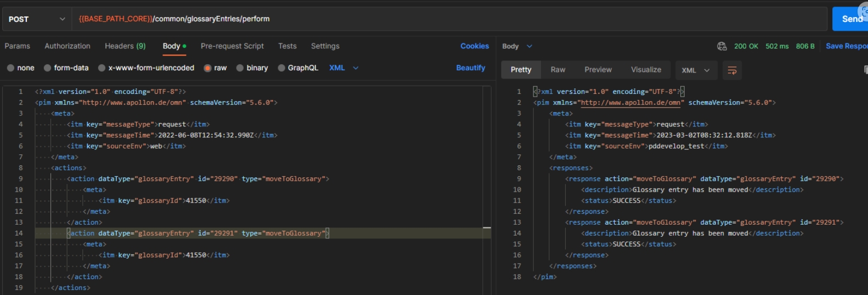The image size is (868, 295).
Task: Toggle line wrap in response viewer
Action: point(731,70)
